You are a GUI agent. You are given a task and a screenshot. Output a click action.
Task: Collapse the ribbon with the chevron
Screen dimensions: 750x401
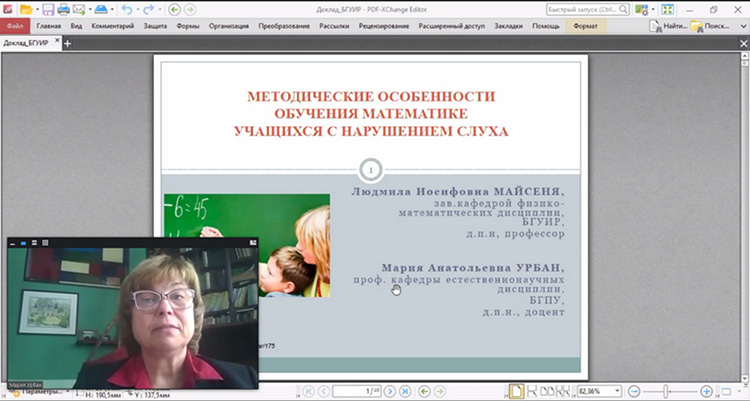pos(744,26)
